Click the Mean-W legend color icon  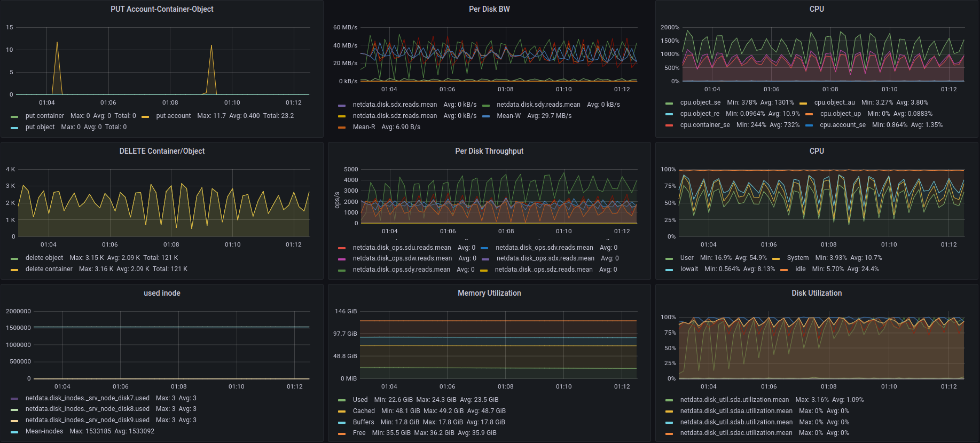click(x=486, y=116)
